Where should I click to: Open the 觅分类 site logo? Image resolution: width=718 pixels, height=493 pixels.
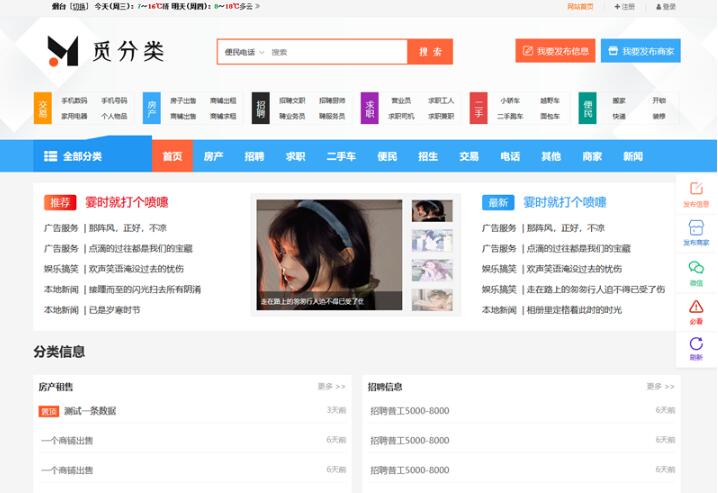[105, 51]
